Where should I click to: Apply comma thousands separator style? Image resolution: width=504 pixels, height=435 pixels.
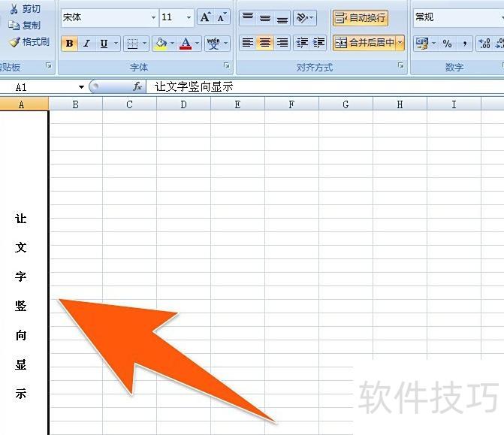pos(464,44)
